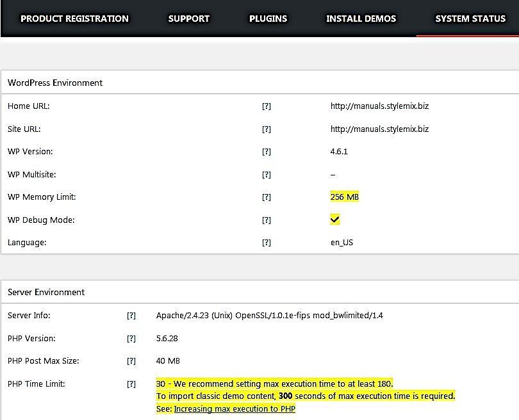Open Increasing max execution to PHP link
The image size is (519, 420).
(235, 408)
